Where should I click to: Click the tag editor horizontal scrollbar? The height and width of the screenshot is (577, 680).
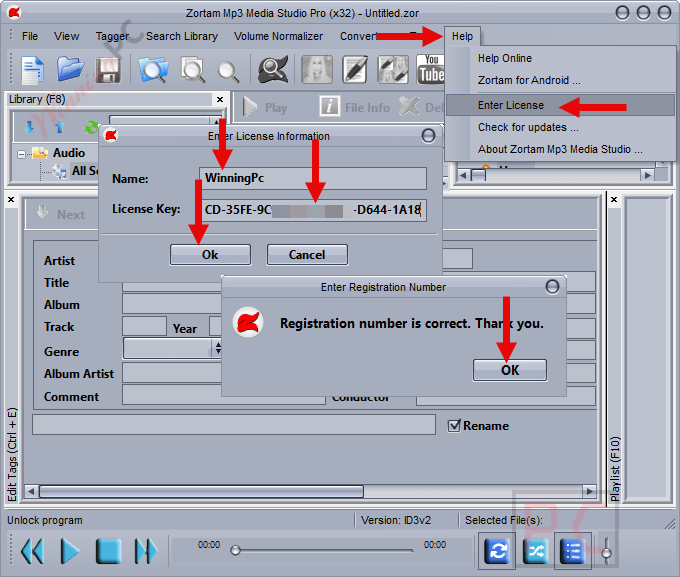(201, 492)
